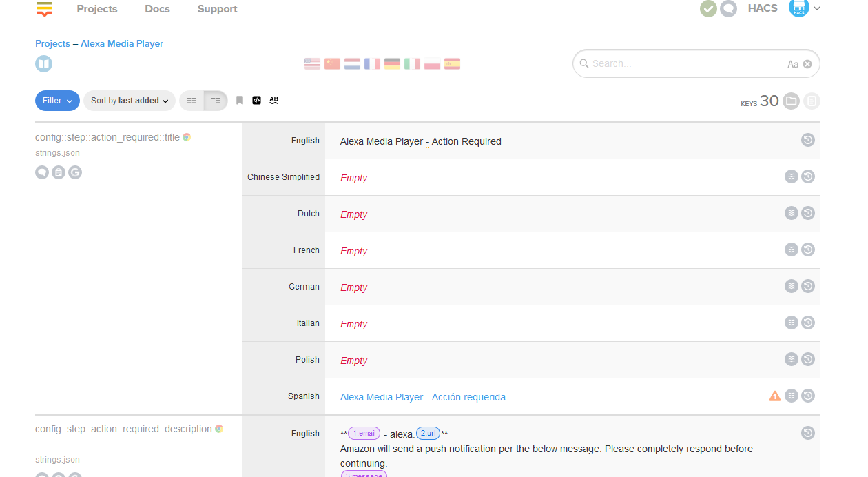The image size is (868, 477).
Task: Open comments for config::step::action_required::title
Action: pos(42,172)
